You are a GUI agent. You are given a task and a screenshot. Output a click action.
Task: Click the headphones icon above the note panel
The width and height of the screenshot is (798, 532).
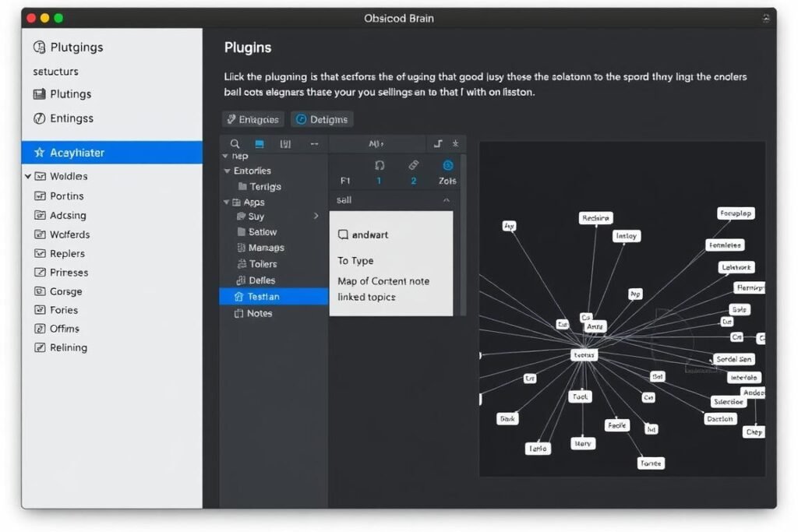click(380, 164)
